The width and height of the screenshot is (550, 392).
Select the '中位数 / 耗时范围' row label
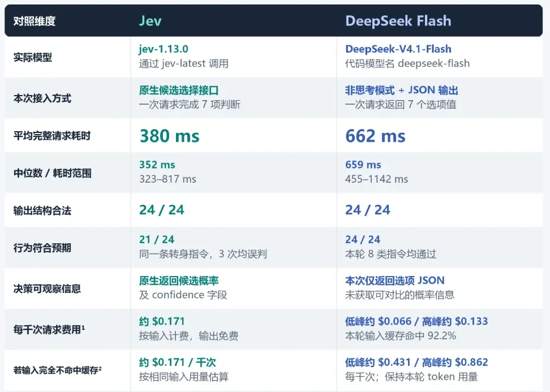pos(52,173)
